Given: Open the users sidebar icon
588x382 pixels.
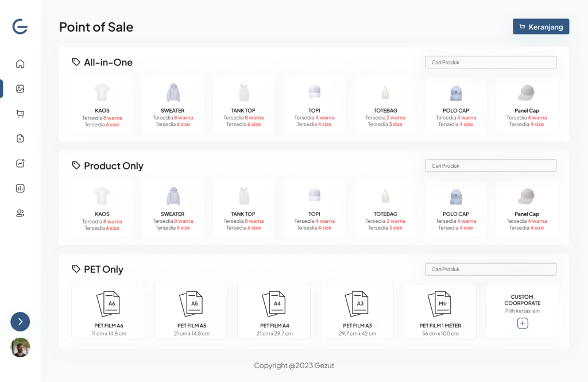Looking at the screenshot, I should click(20, 213).
